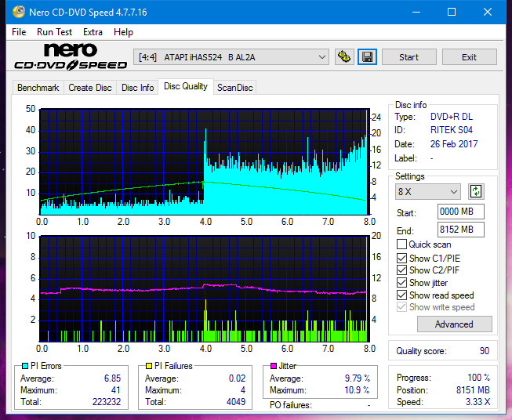Screen dimensions: 512x420
Task: Click the Nero disc icon in title bar
Action: 18,12
